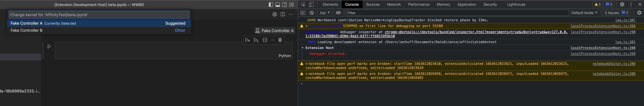Select Fake Controller B kernel option

[x=26, y=30]
